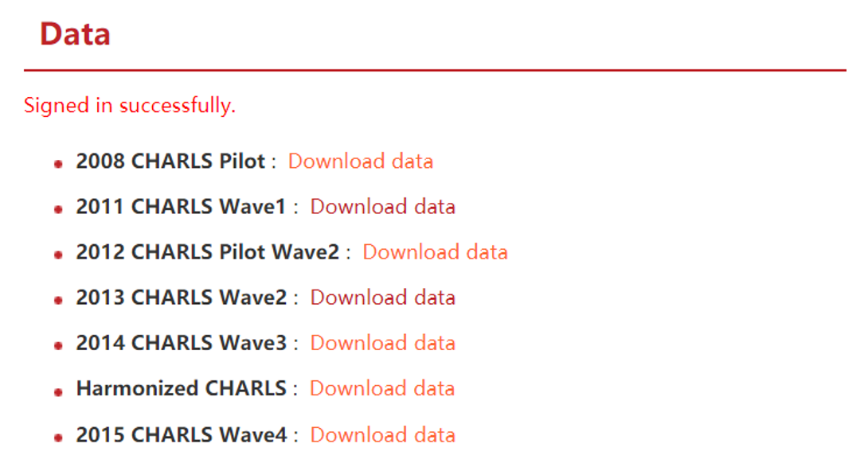Download data for 2013 CHARLS Wave2

coord(382,297)
